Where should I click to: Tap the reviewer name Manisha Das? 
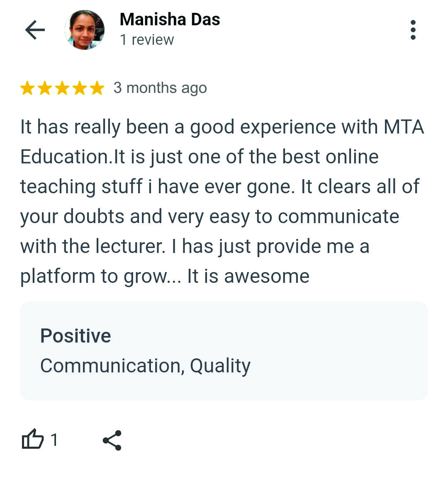[x=170, y=19]
